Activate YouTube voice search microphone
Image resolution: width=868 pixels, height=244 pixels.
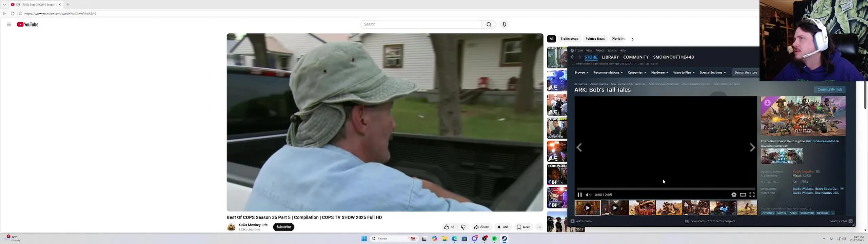504,24
